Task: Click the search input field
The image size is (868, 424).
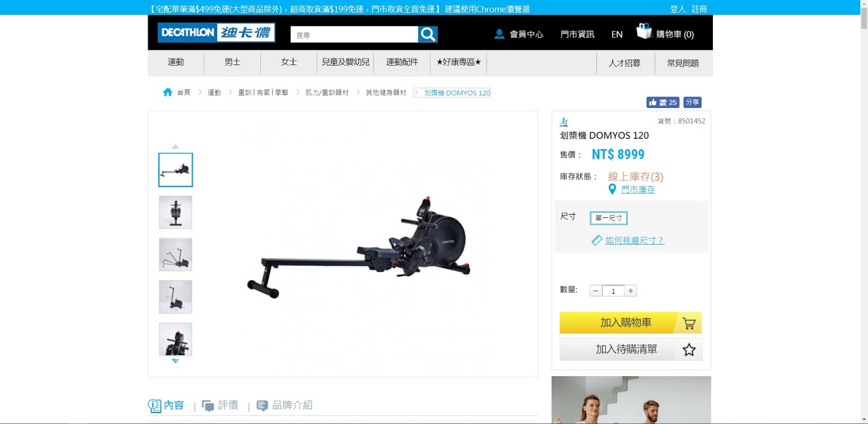Action: (354, 35)
